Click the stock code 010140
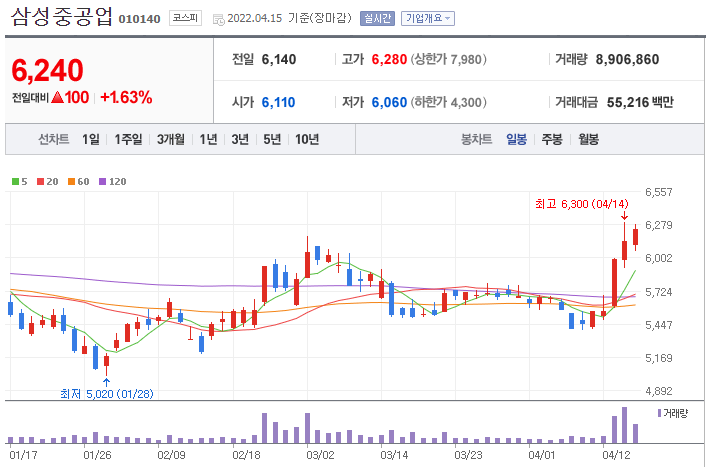This screenshot has width=706, height=467. (139, 19)
